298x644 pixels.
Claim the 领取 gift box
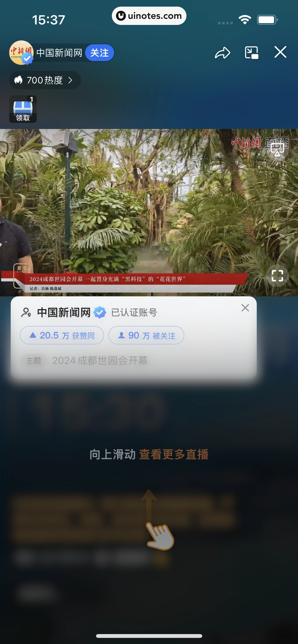[x=23, y=109]
